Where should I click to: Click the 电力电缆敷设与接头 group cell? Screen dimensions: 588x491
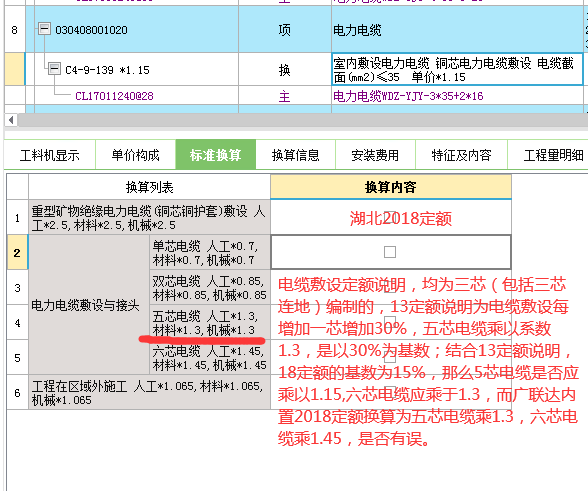(x=89, y=305)
